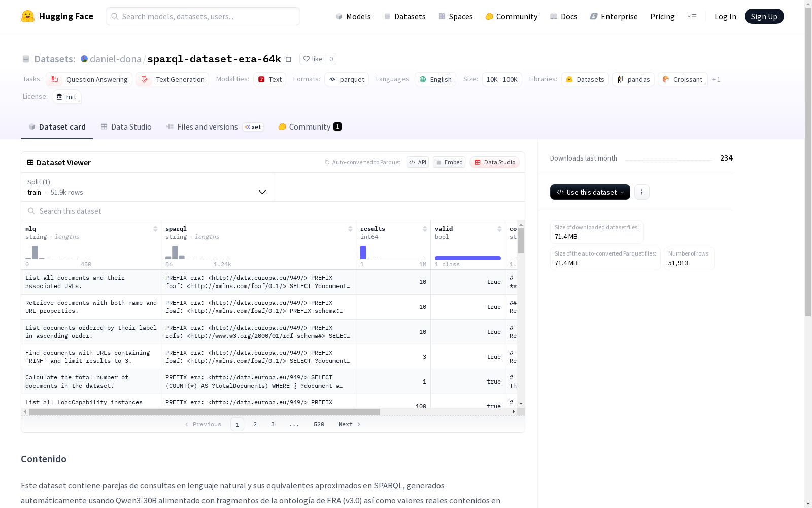Copy the dataset name with the copy icon

pos(288,59)
